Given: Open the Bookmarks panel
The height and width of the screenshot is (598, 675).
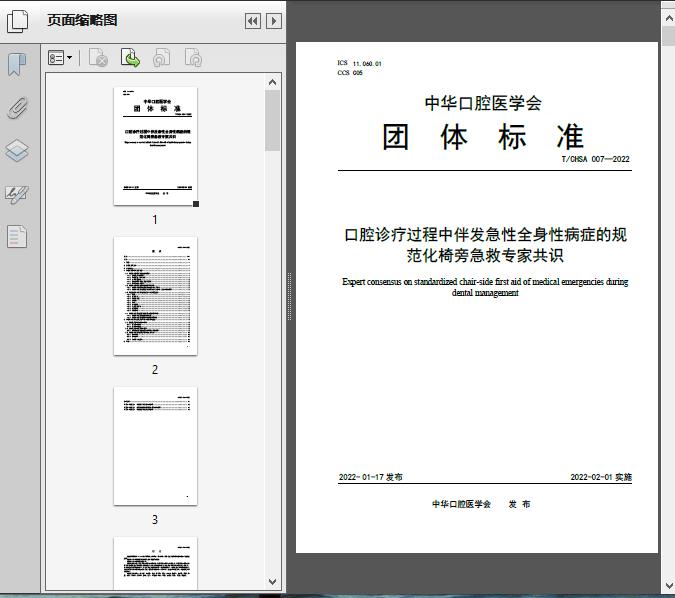Looking at the screenshot, I should click(x=17, y=65).
